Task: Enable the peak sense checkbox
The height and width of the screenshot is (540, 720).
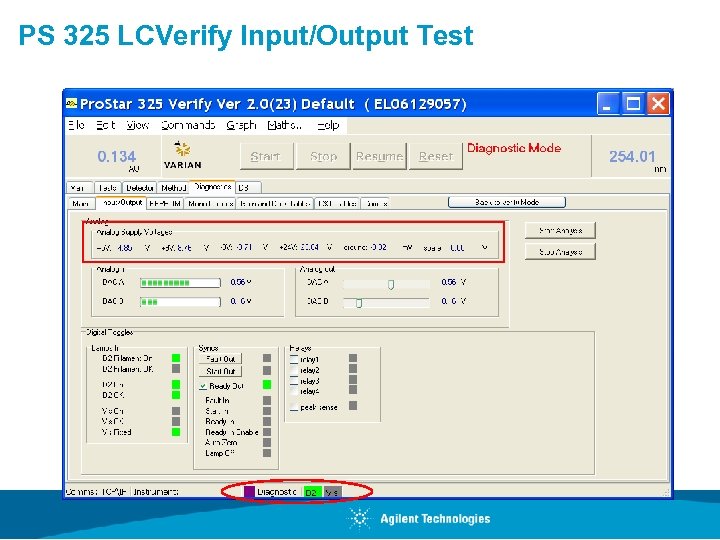Action: click(294, 407)
